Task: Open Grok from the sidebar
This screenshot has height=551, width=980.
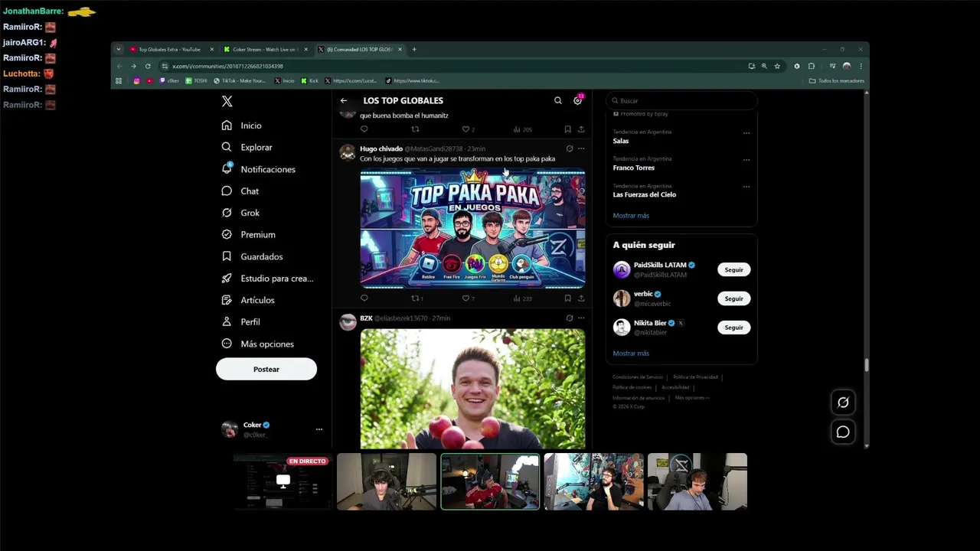Action: 240,213
